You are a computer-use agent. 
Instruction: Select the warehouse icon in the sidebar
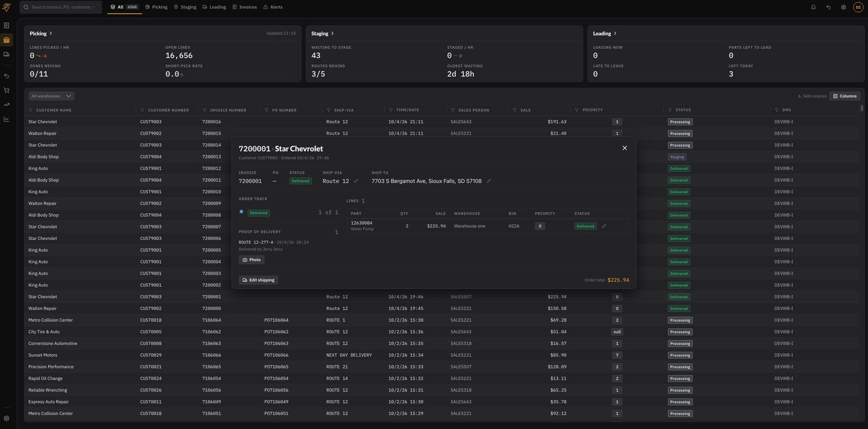tap(7, 40)
